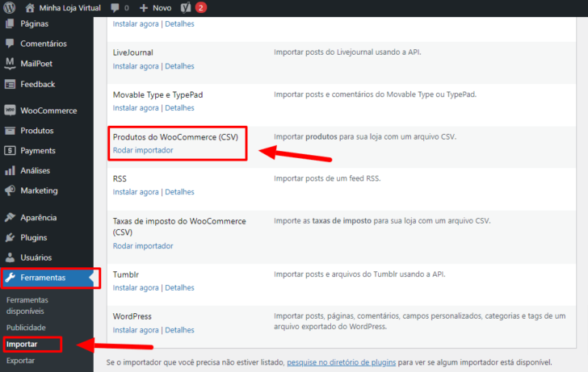
Task: Click the LiveJournal importer title
Action: [x=132, y=52]
